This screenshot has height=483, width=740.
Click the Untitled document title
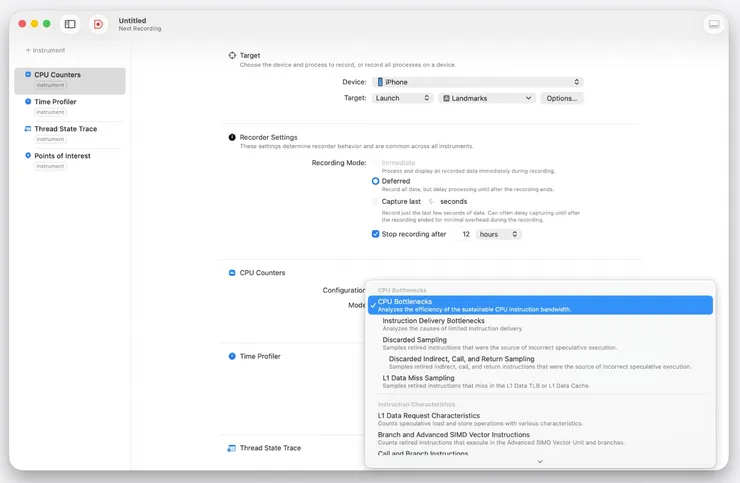[x=132, y=20]
